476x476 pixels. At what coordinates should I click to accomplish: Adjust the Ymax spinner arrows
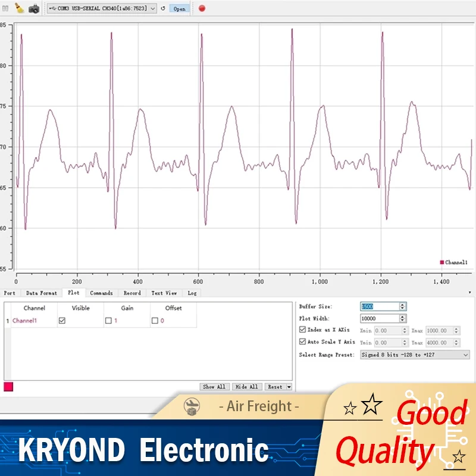pos(456,343)
